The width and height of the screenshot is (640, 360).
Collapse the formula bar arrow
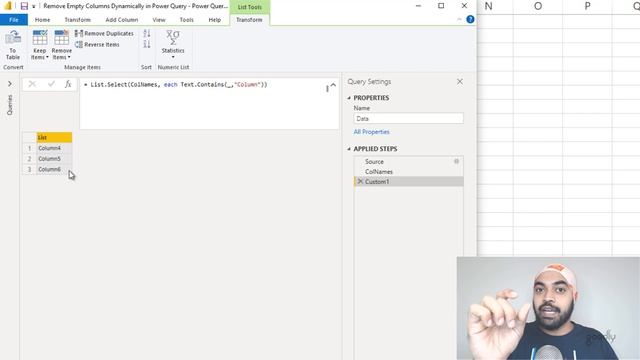coord(333,85)
